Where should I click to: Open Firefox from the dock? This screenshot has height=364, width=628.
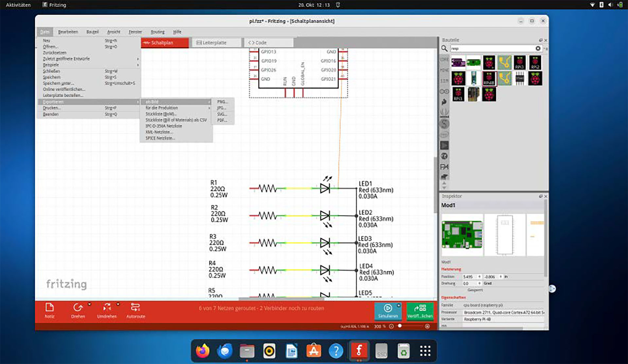[x=202, y=351]
